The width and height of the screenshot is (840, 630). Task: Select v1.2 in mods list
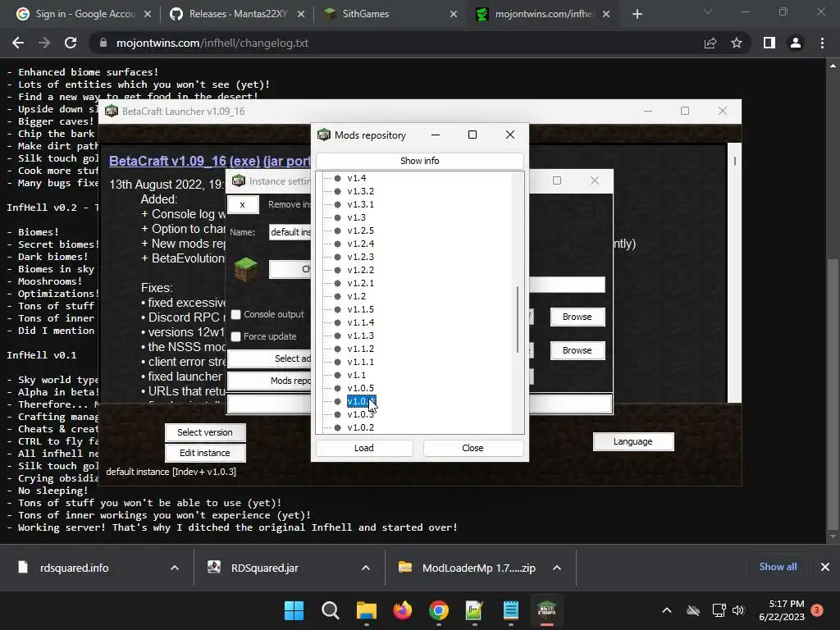tap(356, 296)
